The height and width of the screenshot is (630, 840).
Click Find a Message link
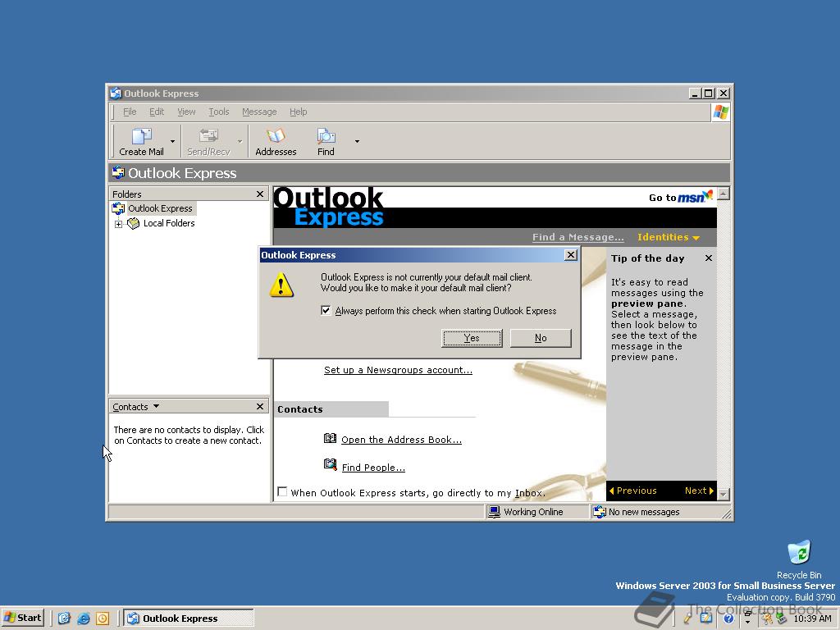[x=578, y=237]
